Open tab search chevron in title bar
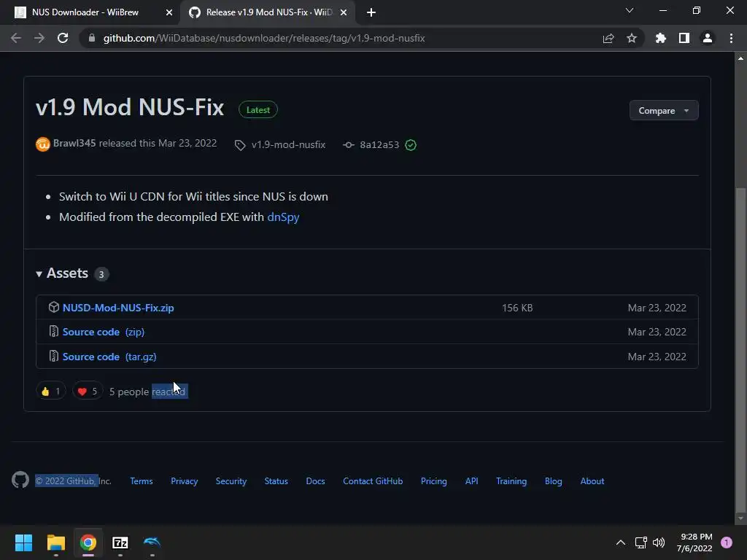The height and width of the screenshot is (560, 747). pyautogui.click(x=630, y=10)
